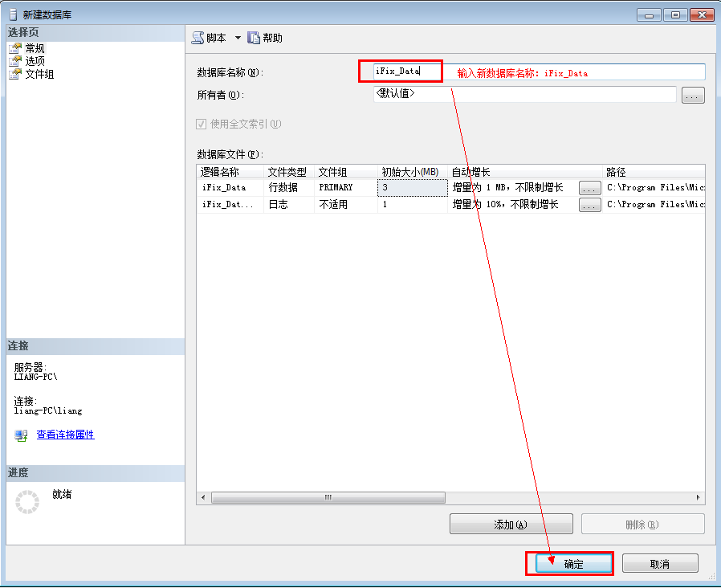Click the ready progress spinner icon
Viewport: 721px width, 588px height.
click(x=27, y=502)
